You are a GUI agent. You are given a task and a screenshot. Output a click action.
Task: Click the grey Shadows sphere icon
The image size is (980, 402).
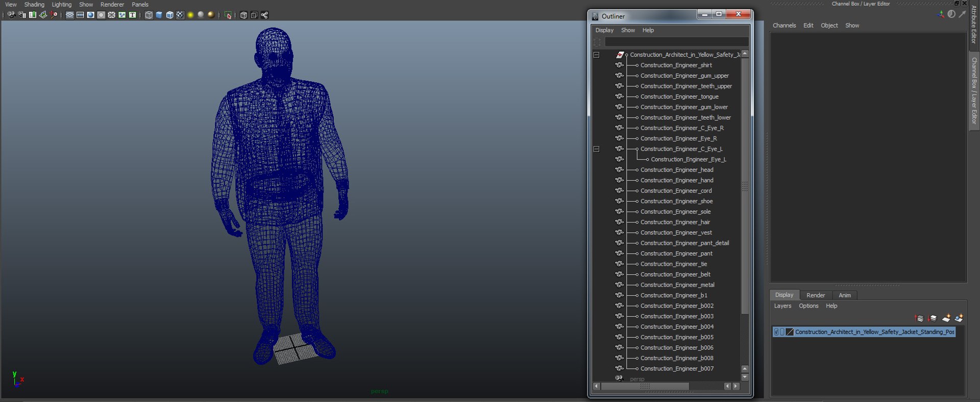[x=201, y=15]
